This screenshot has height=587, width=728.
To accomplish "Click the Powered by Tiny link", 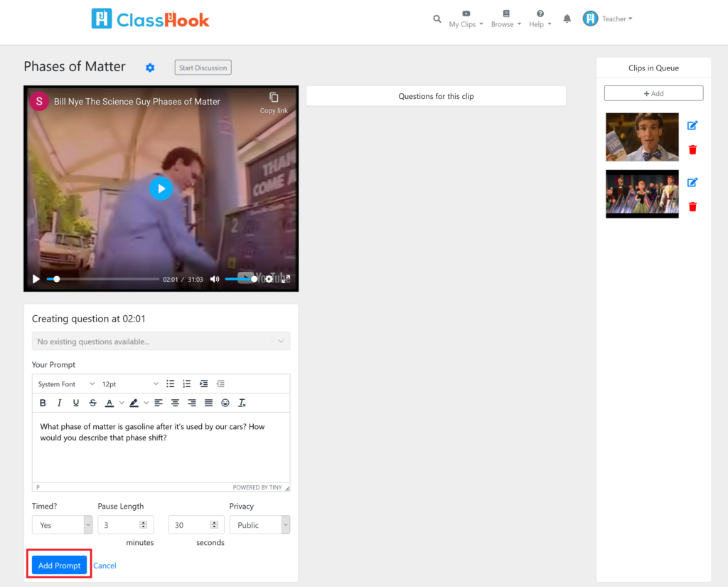I will pos(257,487).
